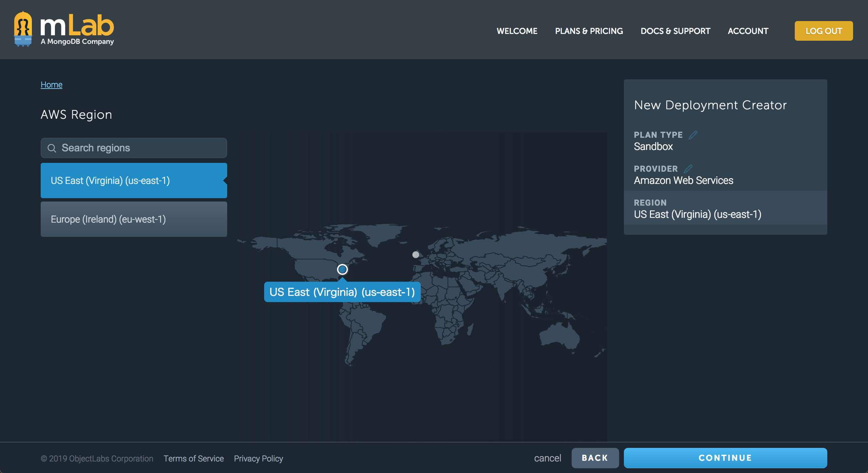Click the New Deployment Creator heading

(x=710, y=105)
